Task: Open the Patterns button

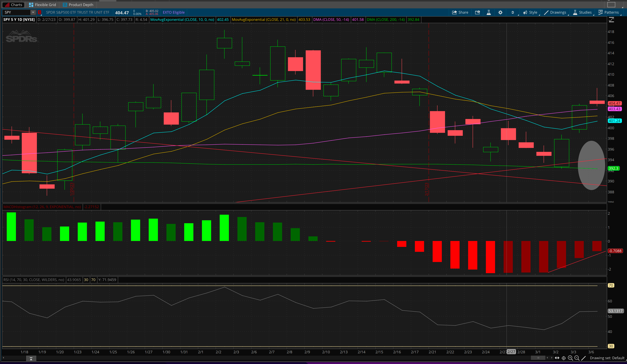Action: click(609, 12)
